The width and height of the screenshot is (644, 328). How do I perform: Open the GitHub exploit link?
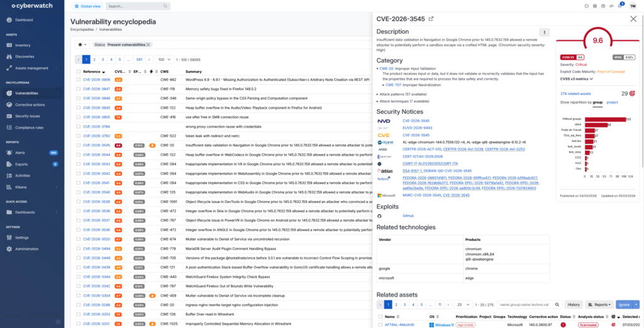pyautogui.click(x=408, y=216)
